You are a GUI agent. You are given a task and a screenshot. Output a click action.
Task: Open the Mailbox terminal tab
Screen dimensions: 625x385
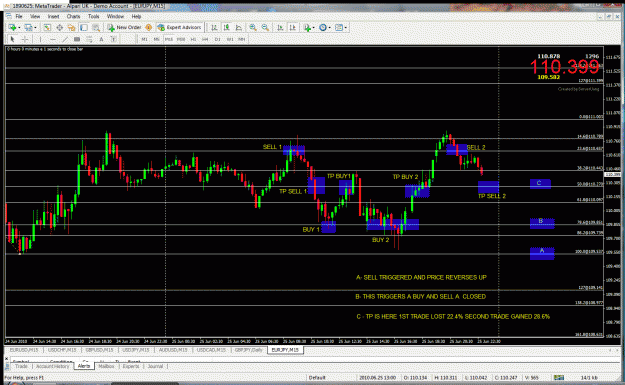(106, 366)
